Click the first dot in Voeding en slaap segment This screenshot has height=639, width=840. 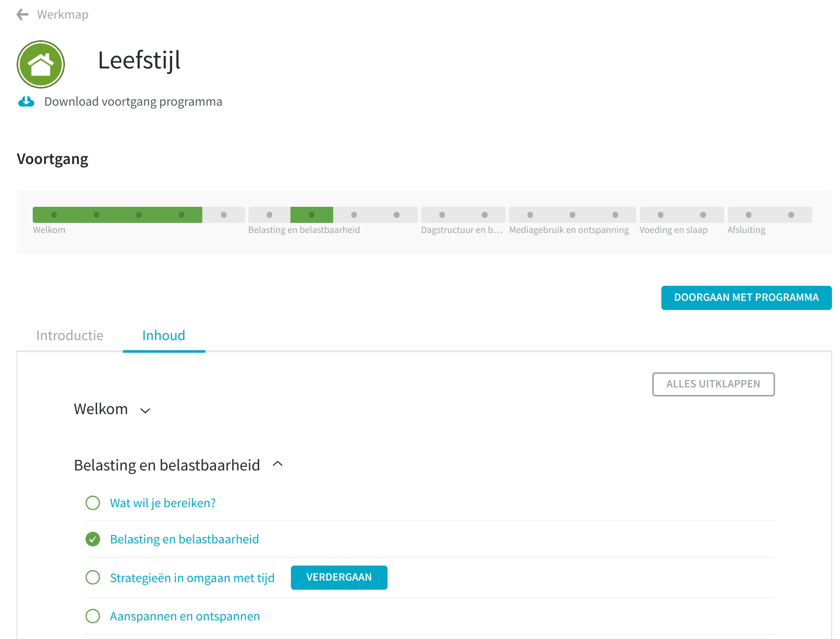[660, 215]
